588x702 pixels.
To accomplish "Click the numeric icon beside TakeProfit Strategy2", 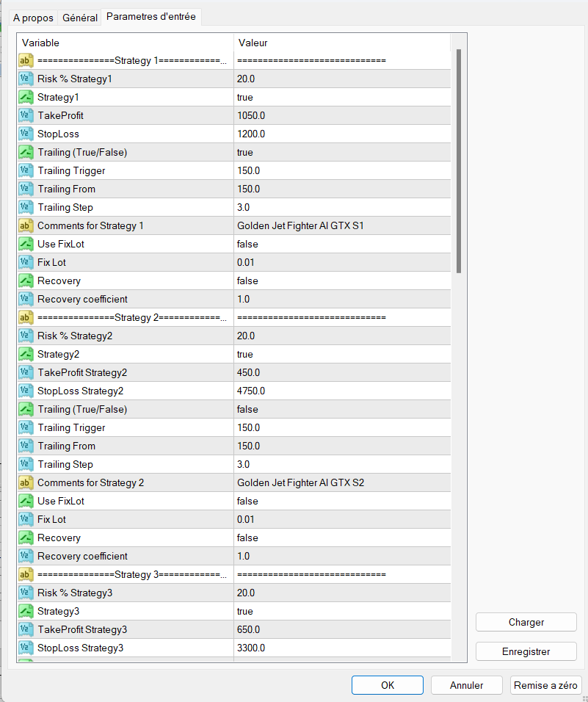I will click(26, 372).
